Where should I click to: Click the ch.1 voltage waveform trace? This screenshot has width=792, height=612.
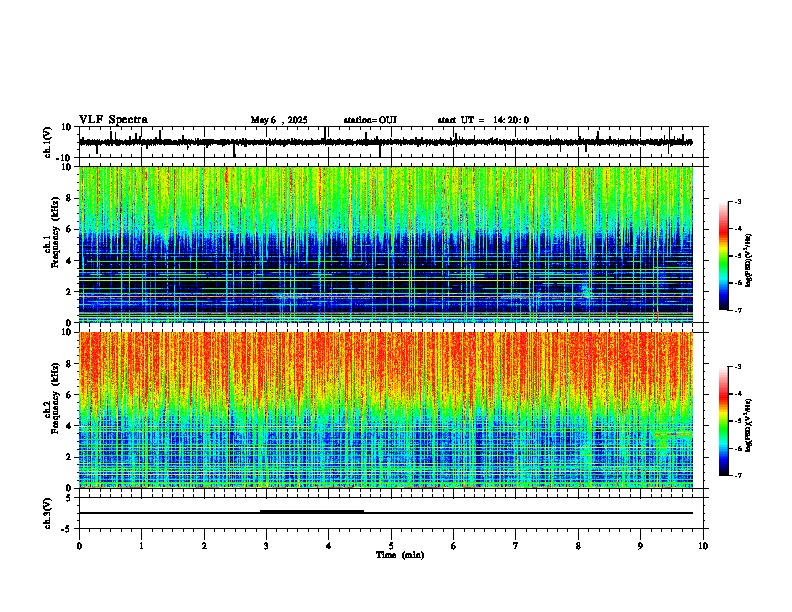tap(386, 142)
